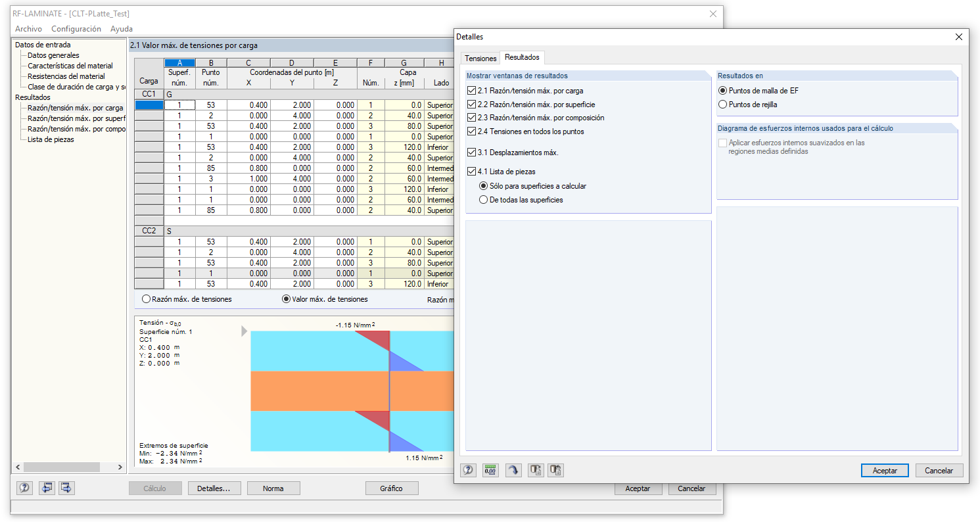Click the Detalles... button
Image resolution: width=980 pixels, height=522 pixels.
214,488
